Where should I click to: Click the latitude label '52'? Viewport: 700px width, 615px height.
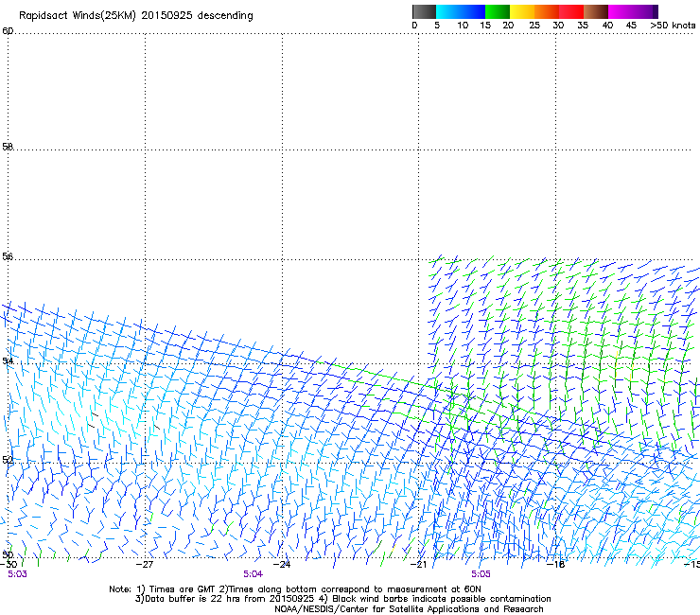coord(8,460)
